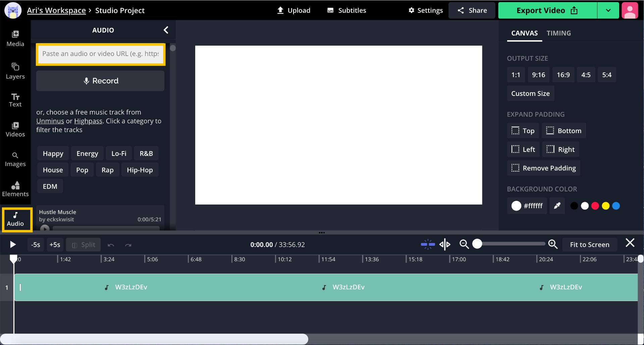Expand the Export Video dropdown arrow
644x345 pixels.
pyautogui.click(x=608, y=10)
